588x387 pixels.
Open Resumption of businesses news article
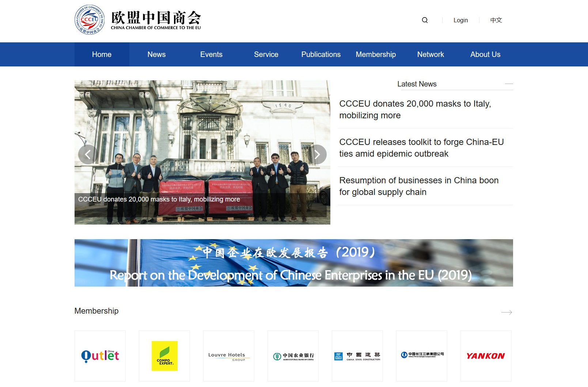click(x=419, y=186)
